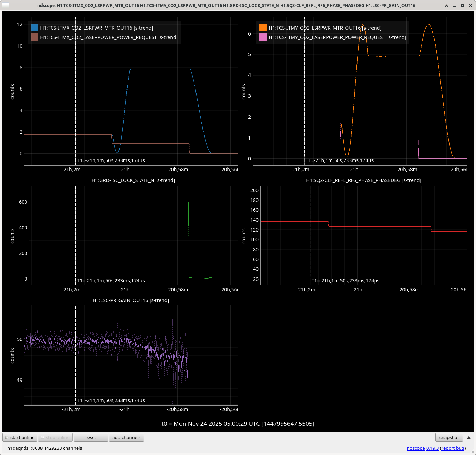
Task: Shade the window using the title bar up-arrow
Action: [446, 6]
